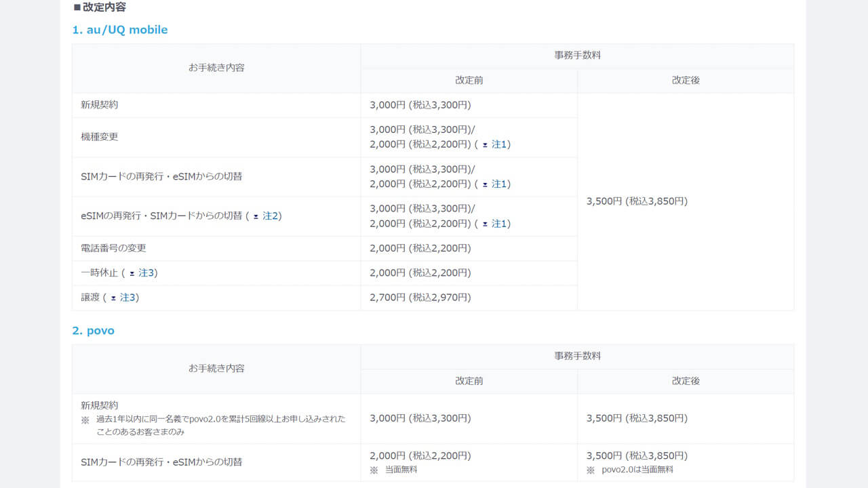Click the '2. povo' section heading

pyautogui.click(x=93, y=331)
